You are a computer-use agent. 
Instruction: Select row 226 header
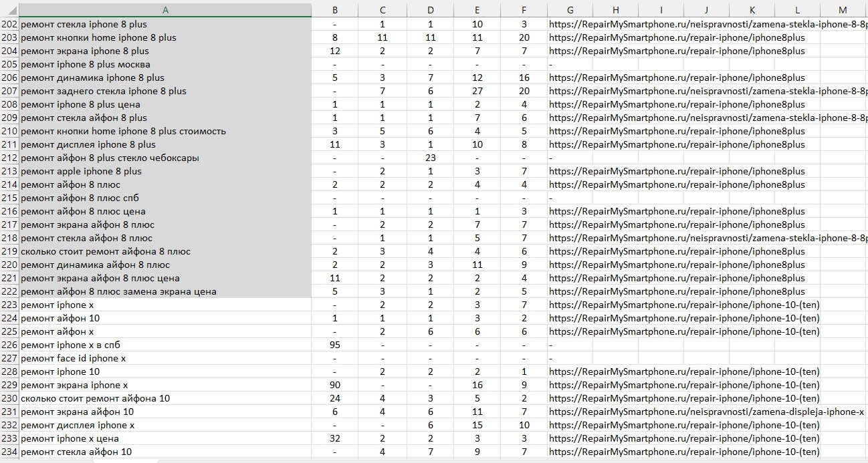pos(9,345)
